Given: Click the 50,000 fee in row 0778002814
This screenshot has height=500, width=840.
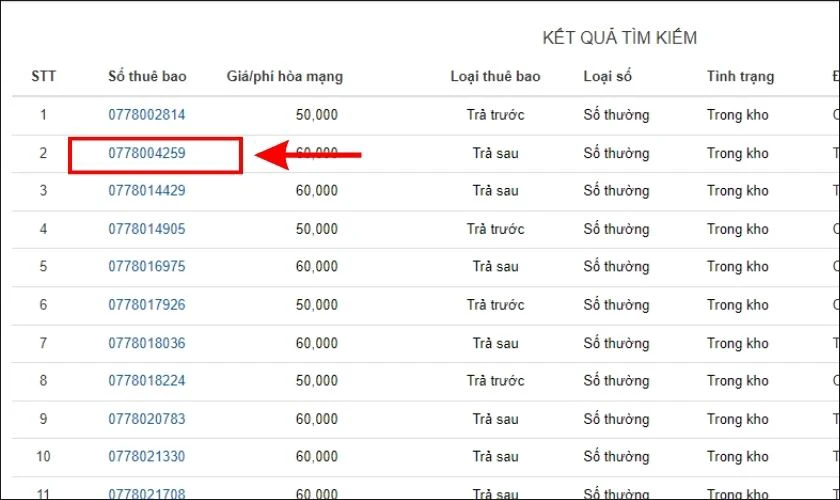Looking at the screenshot, I should coord(317,115).
